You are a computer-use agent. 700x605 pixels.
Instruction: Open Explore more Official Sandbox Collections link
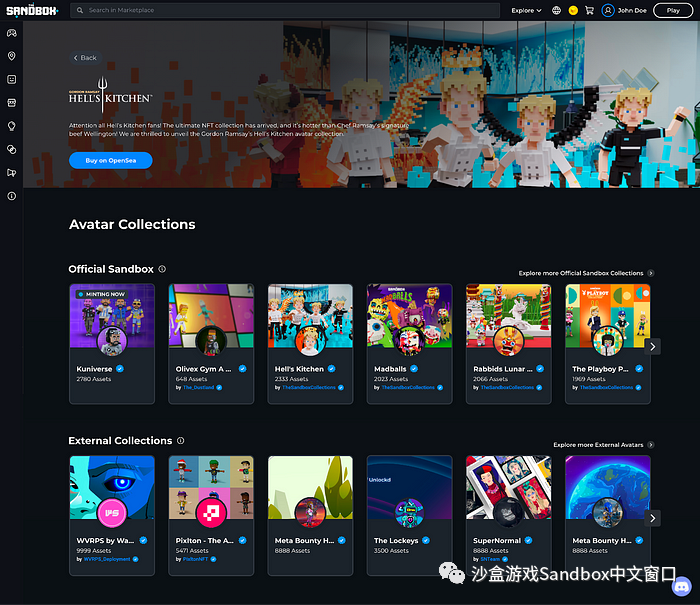581,273
